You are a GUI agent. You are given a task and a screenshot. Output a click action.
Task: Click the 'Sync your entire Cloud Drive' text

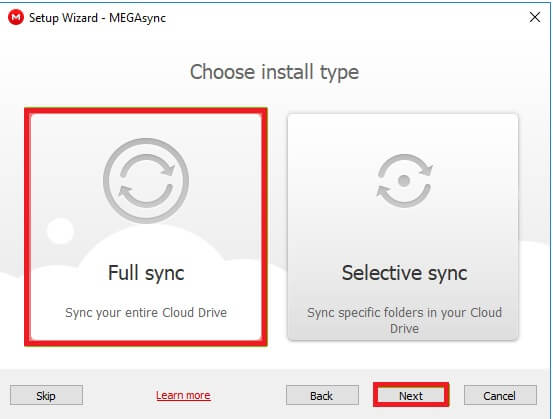146,312
